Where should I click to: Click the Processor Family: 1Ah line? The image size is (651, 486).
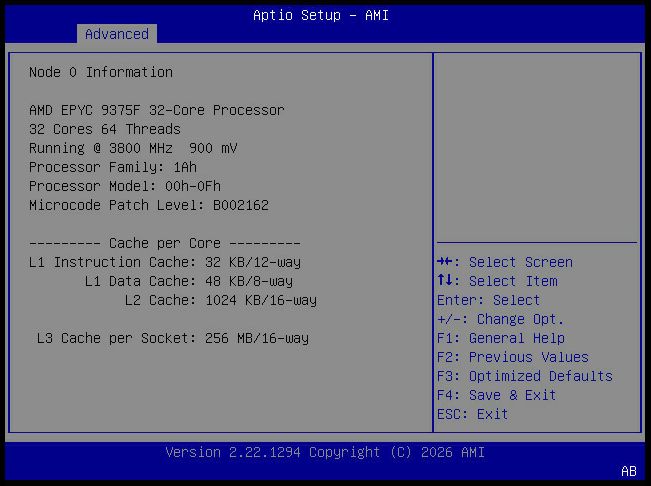coord(113,167)
